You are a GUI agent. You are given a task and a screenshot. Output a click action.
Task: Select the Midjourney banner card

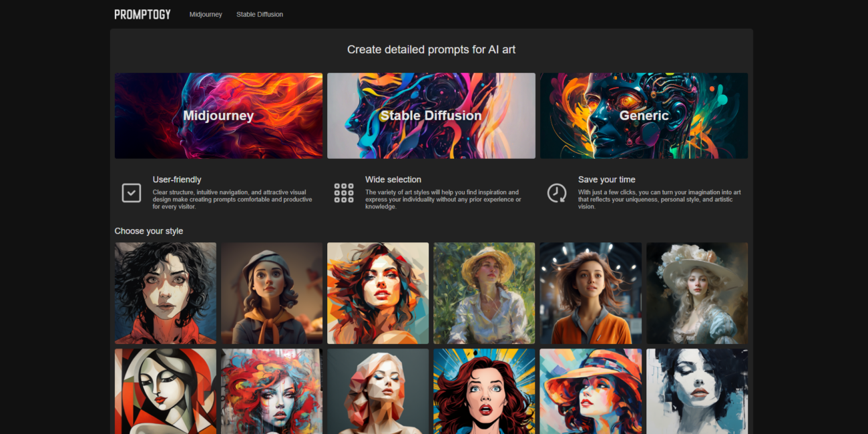218,116
